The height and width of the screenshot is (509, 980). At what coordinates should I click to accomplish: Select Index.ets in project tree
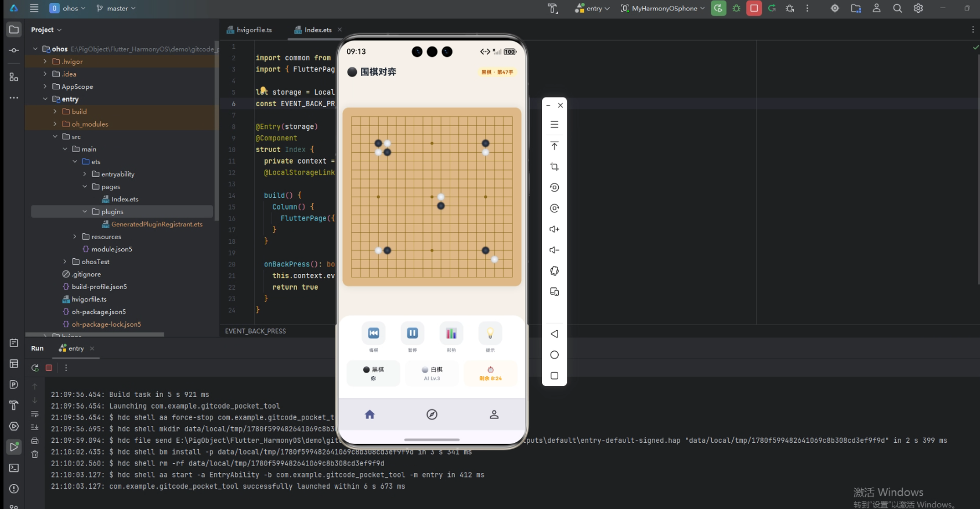pyautogui.click(x=120, y=199)
